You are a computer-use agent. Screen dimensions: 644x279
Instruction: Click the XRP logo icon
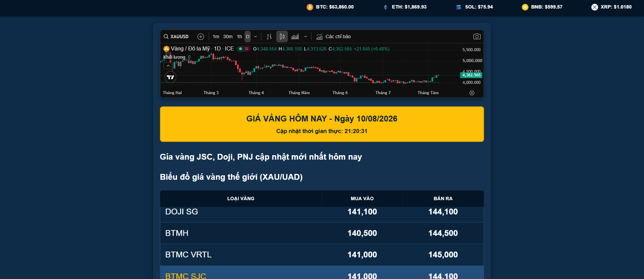click(x=595, y=7)
